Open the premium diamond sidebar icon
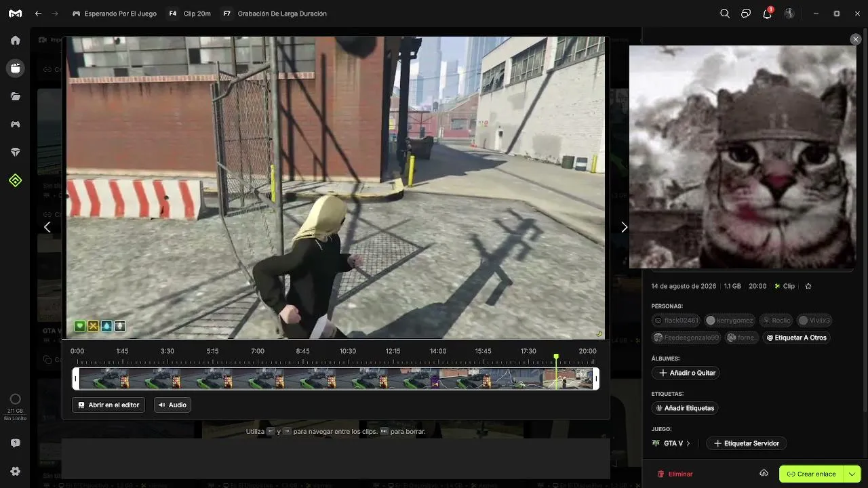Screen dimensions: 868x488 15,152
